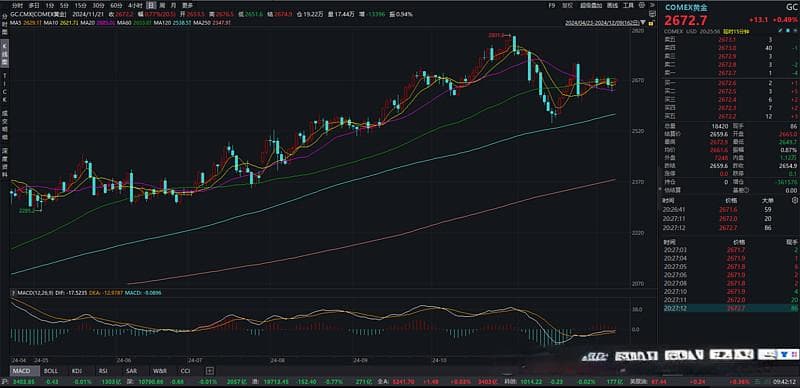This screenshot has height=388, width=800.
Task: Open the KDJ indicator tab
Action: 77,371
